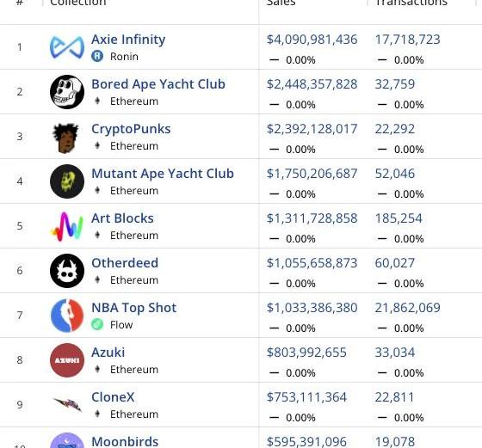Click the Axie Infinity sales figure $4,090,981,436
The width and height of the screenshot is (482, 448).
coord(312,40)
